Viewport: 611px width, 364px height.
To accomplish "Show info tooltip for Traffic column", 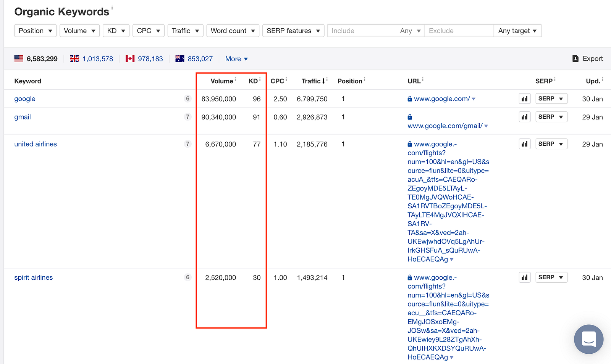I will coord(327,79).
